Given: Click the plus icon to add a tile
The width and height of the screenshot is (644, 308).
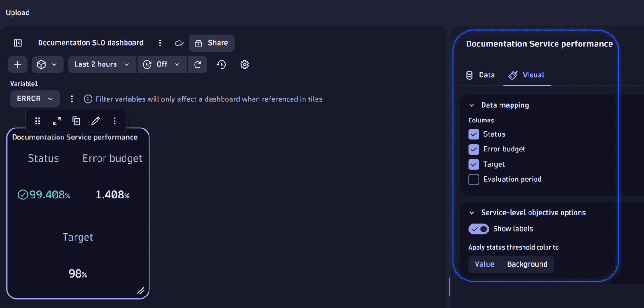Looking at the screenshot, I should [17, 64].
